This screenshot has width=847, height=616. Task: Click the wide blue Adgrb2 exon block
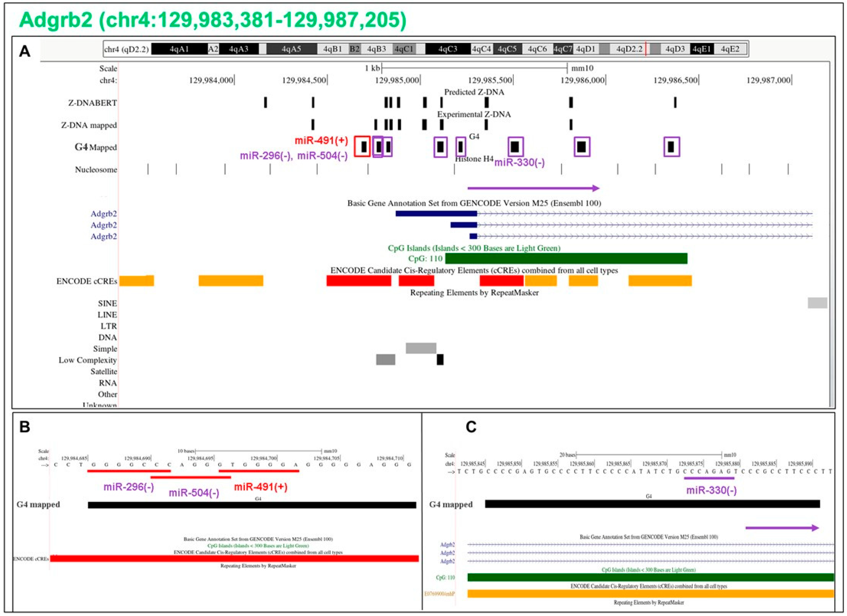436,214
